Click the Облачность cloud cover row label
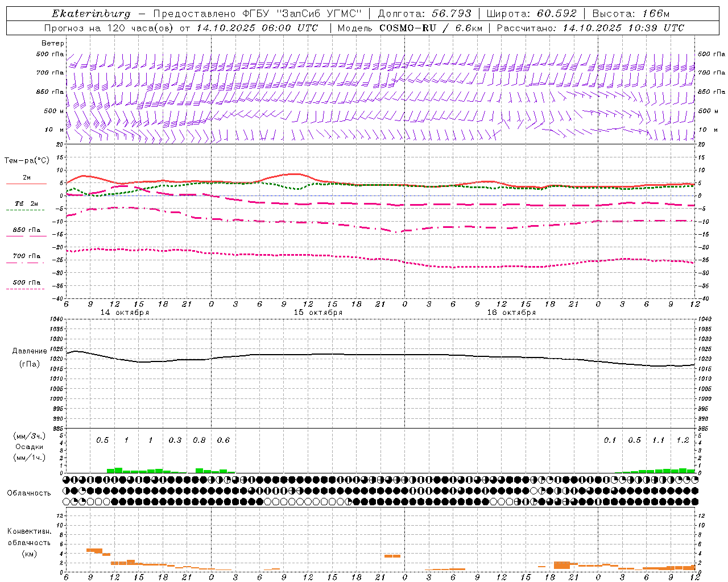The height and width of the screenshot is (582, 728). [x=29, y=493]
